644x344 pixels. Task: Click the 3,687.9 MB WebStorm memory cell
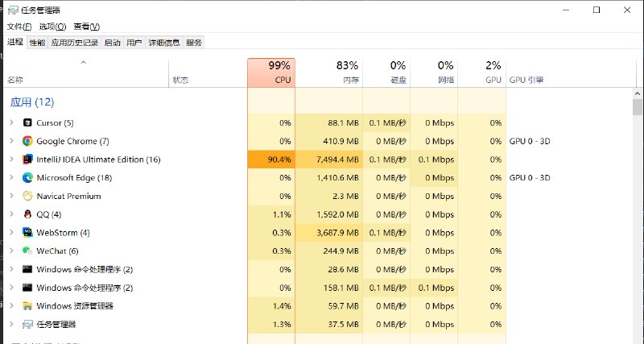pos(329,233)
